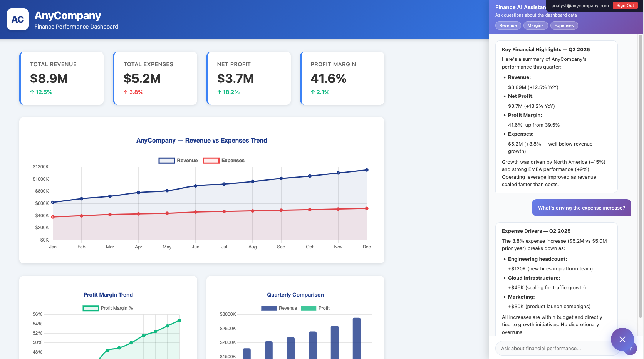The image size is (644, 359).
Task: Click the January revenue data point
Action: [x=53, y=202]
